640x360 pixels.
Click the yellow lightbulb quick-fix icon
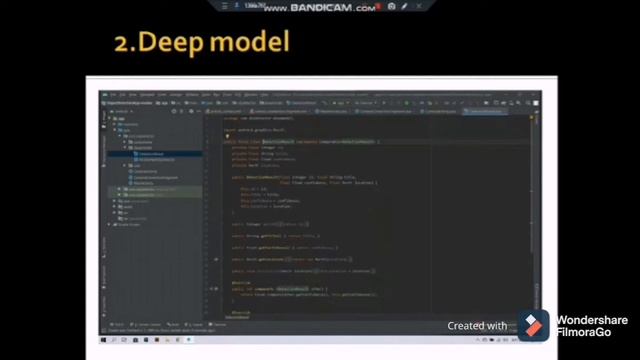click(x=227, y=137)
